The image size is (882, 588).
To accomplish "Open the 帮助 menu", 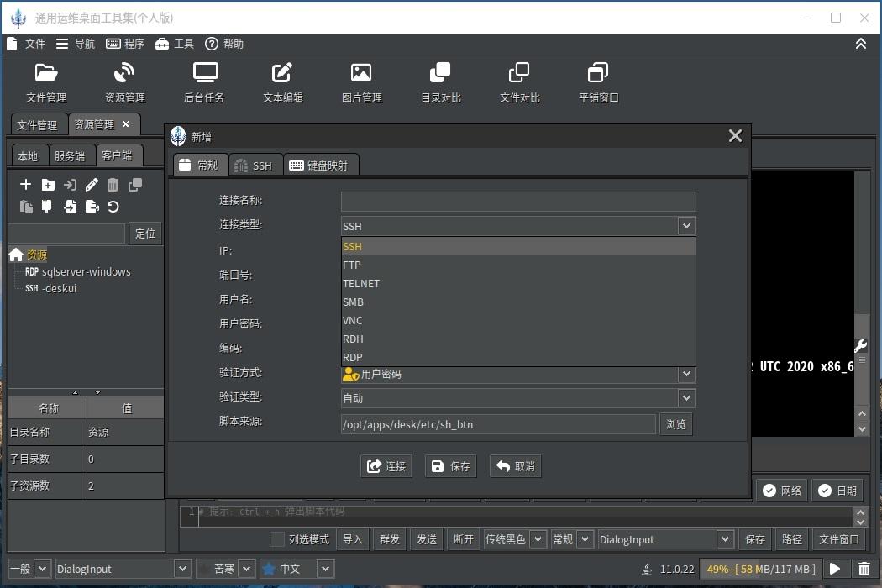I will [224, 44].
